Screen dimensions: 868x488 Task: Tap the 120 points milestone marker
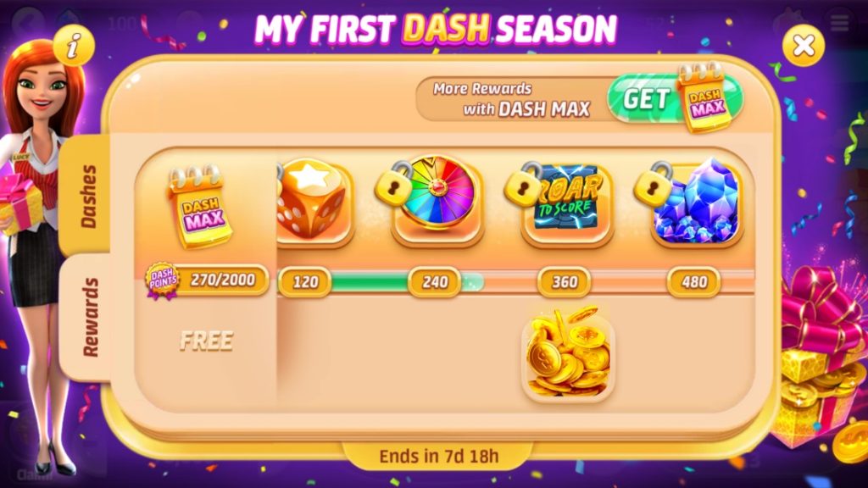[305, 281]
